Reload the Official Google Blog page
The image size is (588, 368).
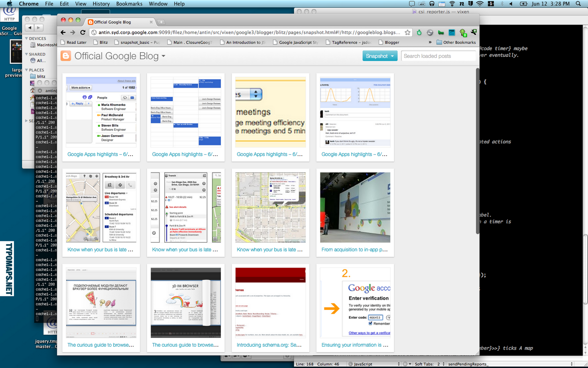[x=83, y=32]
